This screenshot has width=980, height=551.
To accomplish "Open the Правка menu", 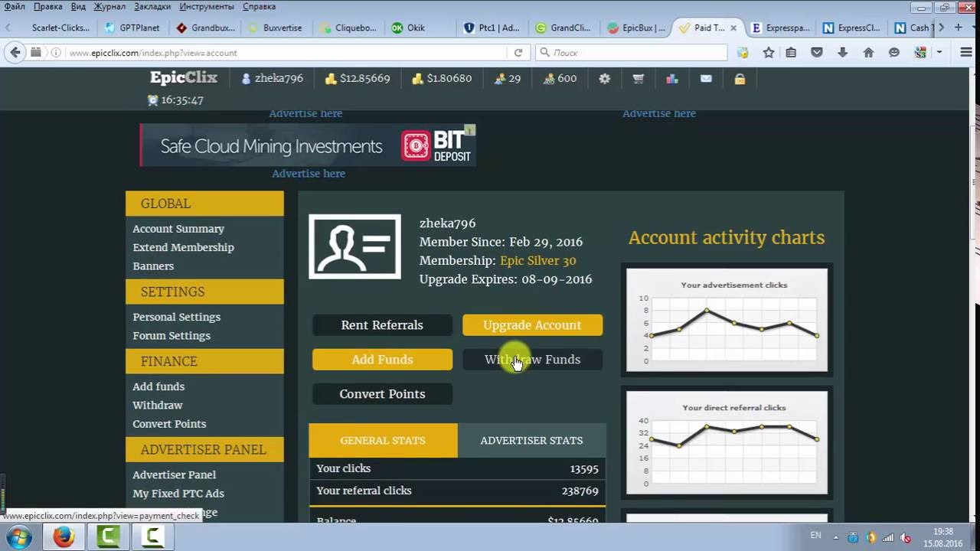I will [47, 6].
